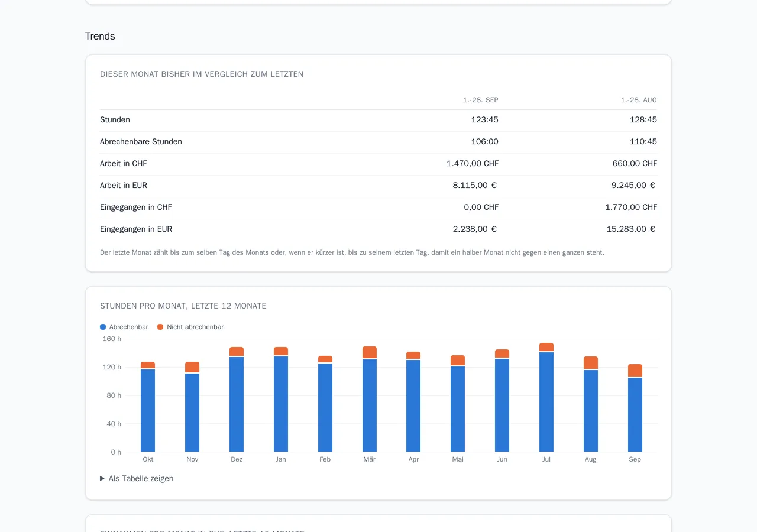Click the "Jan" month label under the chart
Viewport: 757px width, 532px height.
click(x=281, y=459)
